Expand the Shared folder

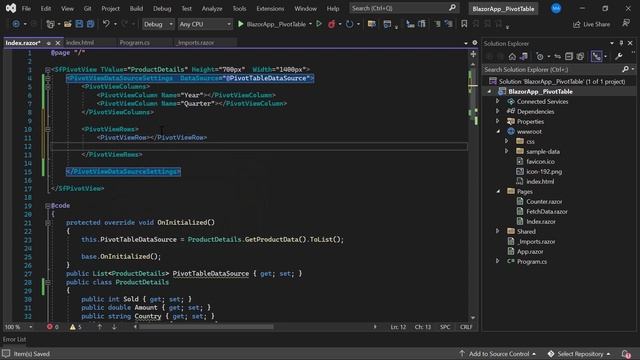[498, 231]
